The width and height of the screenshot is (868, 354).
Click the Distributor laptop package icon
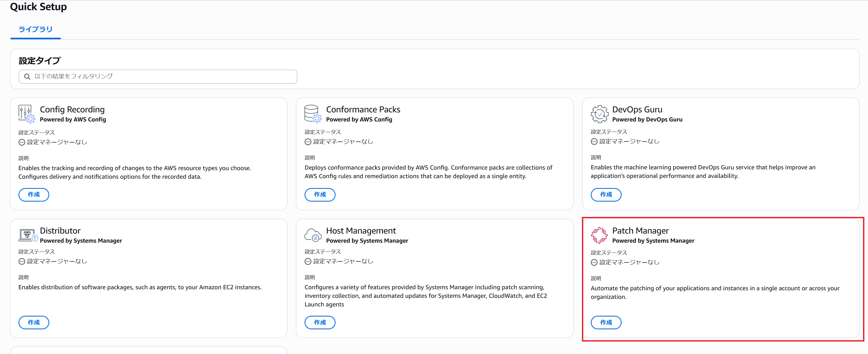28,235
